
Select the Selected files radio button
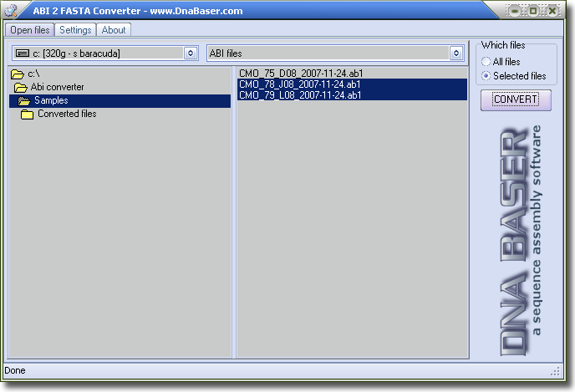pyautogui.click(x=486, y=75)
